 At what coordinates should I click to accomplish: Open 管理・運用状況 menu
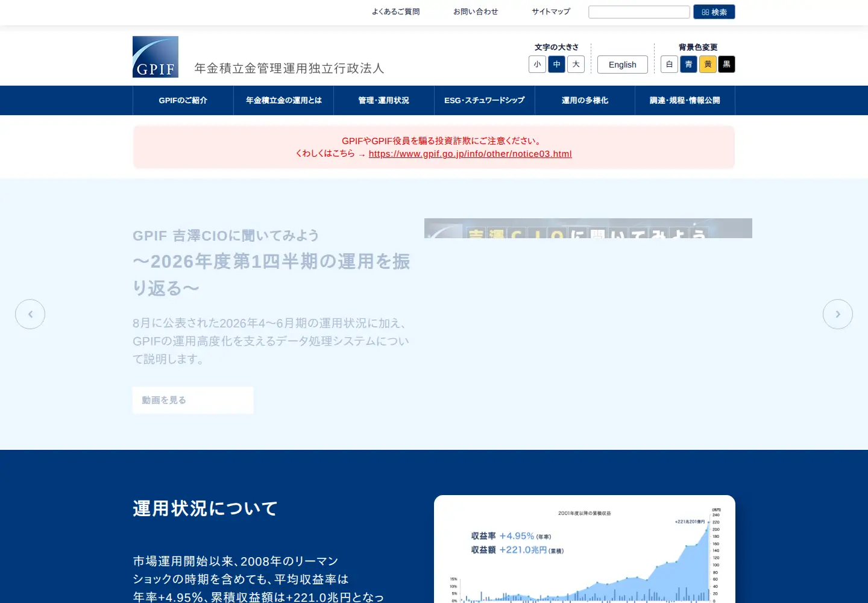click(x=384, y=100)
